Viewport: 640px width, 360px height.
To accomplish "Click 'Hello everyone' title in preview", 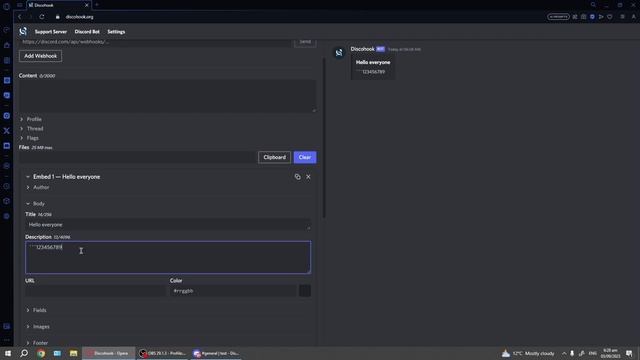I will point(373,62).
